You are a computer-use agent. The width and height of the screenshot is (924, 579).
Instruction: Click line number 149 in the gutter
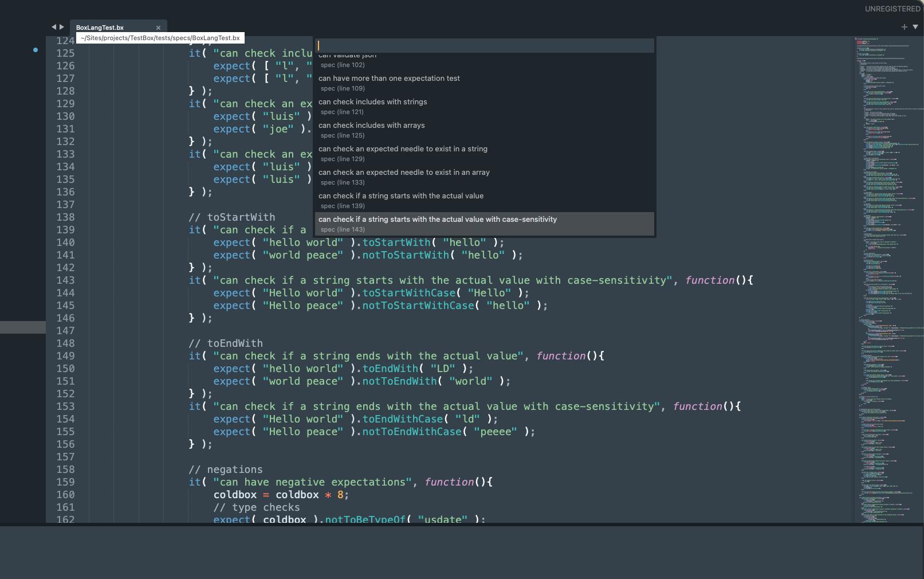[x=65, y=356]
